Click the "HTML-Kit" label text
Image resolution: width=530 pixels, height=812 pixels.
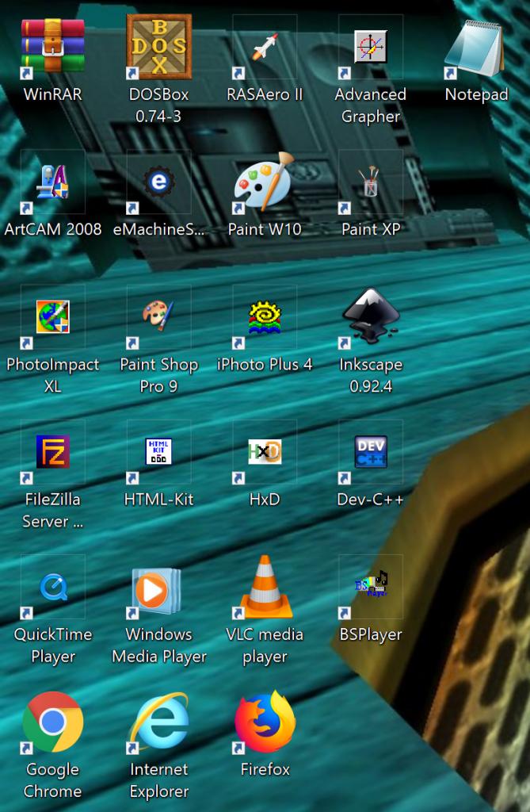click(x=159, y=500)
